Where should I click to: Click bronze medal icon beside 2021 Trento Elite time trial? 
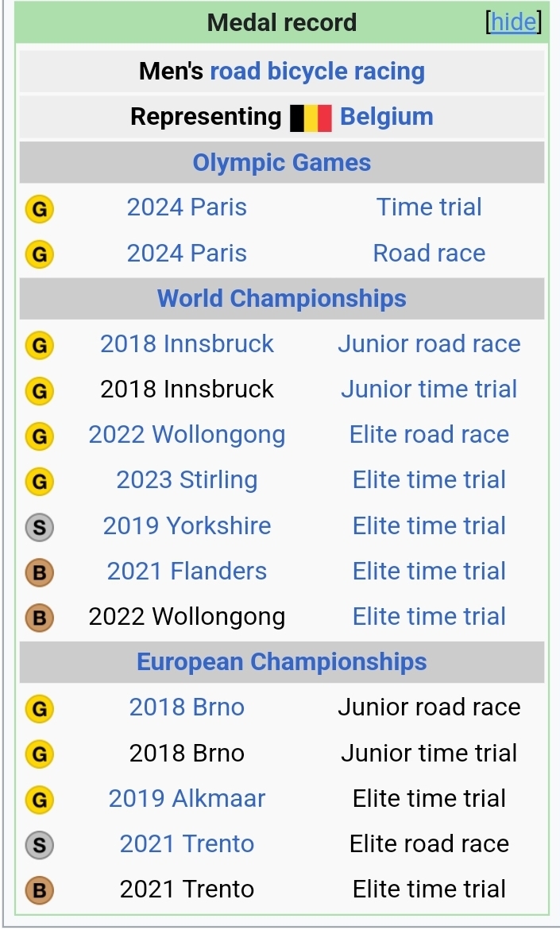click(40, 890)
